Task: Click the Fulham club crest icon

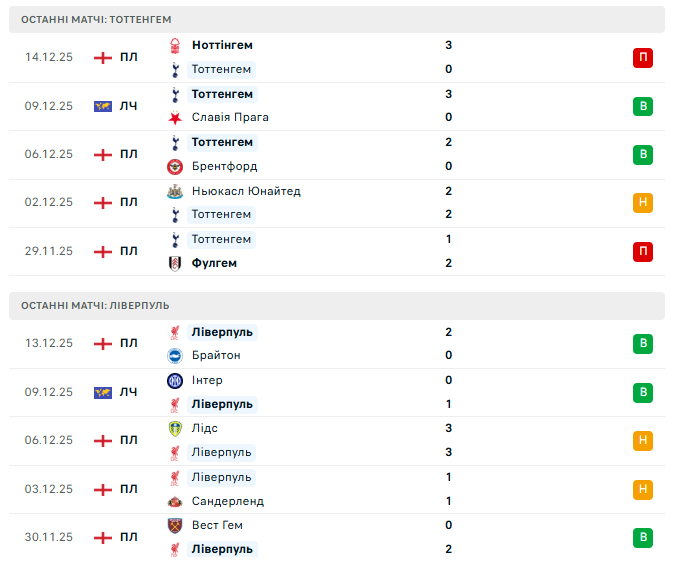Action: pyautogui.click(x=175, y=263)
